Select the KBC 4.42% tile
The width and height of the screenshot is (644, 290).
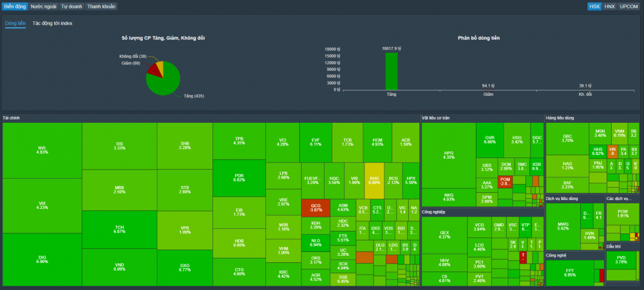[x=283, y=274]
